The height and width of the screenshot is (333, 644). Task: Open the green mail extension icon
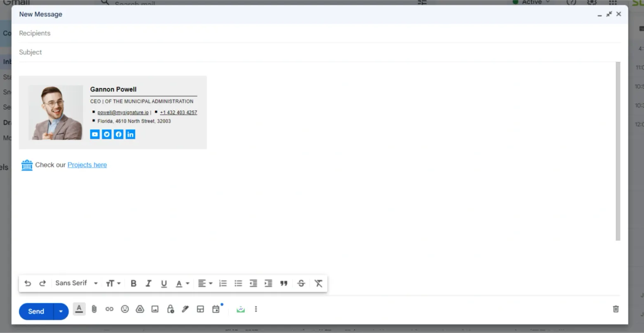pos(241,309)
